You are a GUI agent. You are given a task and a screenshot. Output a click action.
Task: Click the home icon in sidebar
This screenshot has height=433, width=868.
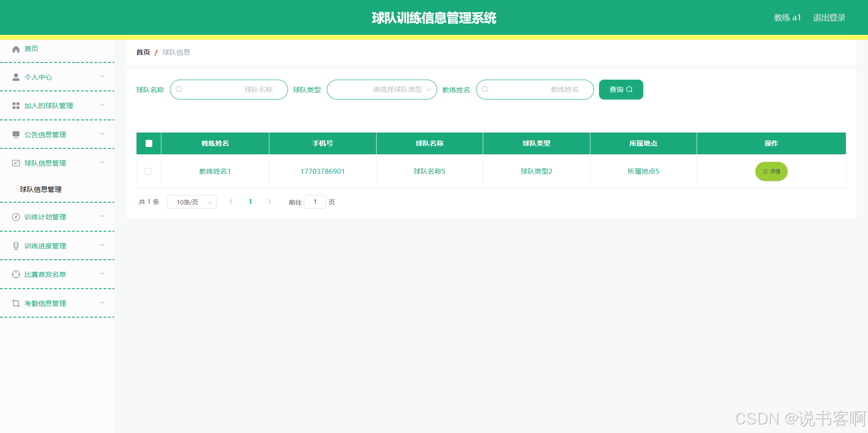[16, 49]
